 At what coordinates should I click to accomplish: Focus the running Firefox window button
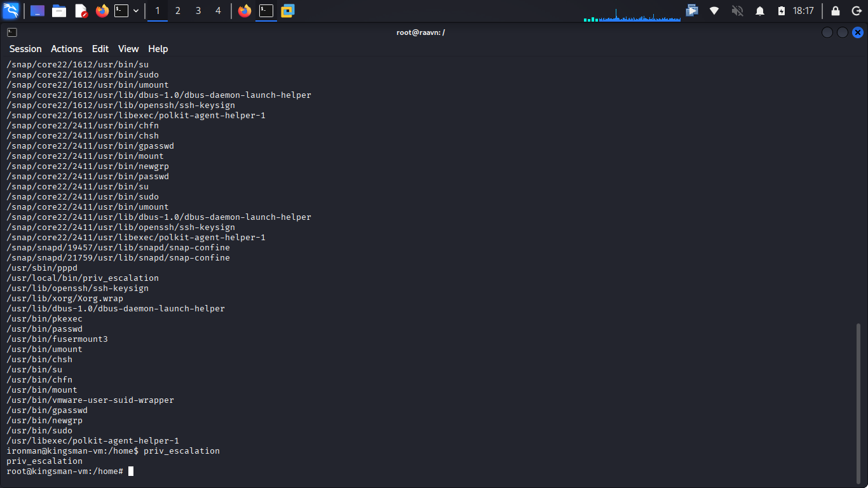coord(245,11)
